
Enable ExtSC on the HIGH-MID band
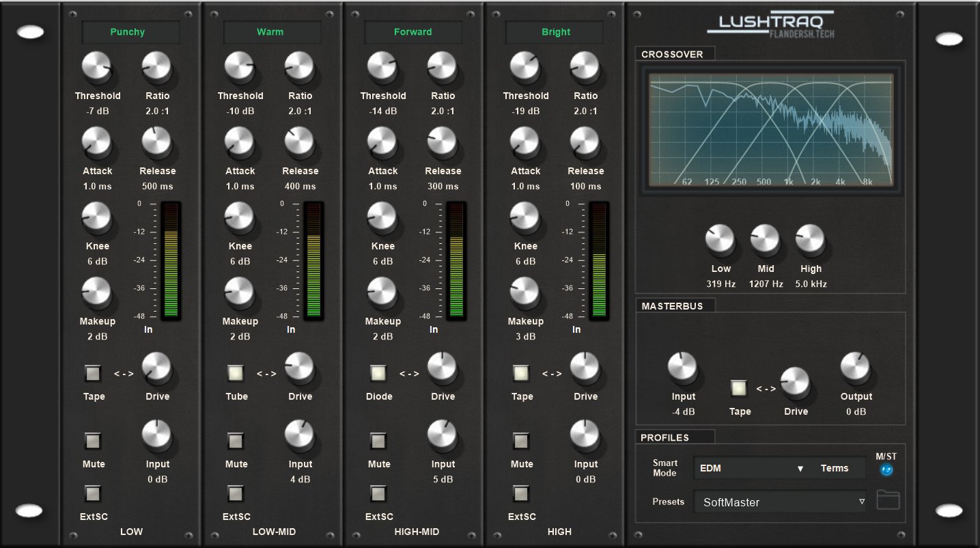[x=378, y=493]
